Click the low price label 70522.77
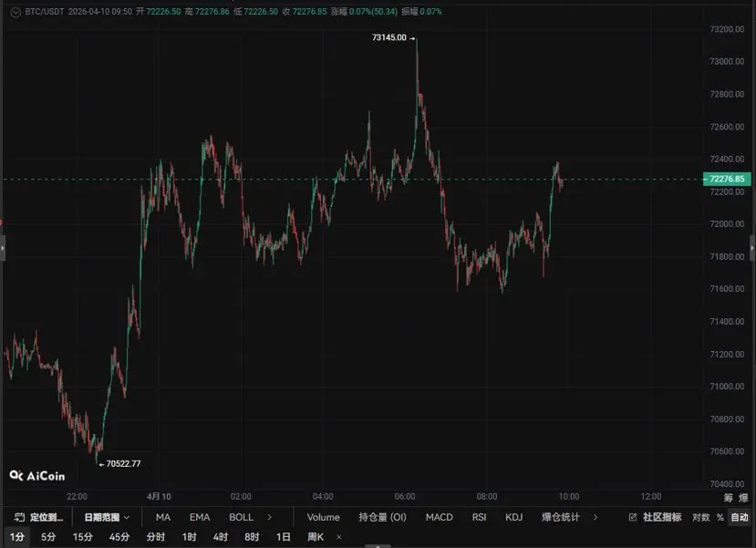Image resolution: width=756 pixels, height=548 pixels. coord(123,463)
